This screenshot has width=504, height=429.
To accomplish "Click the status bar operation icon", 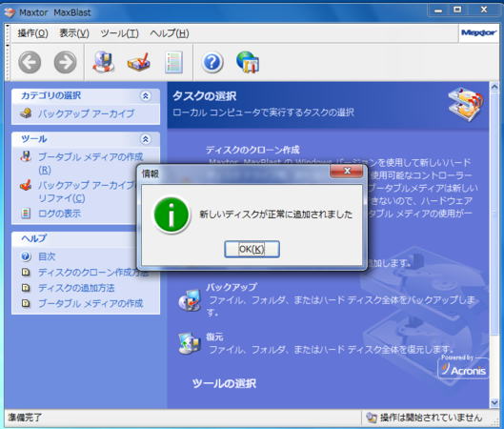I will (x=372, y=418).
